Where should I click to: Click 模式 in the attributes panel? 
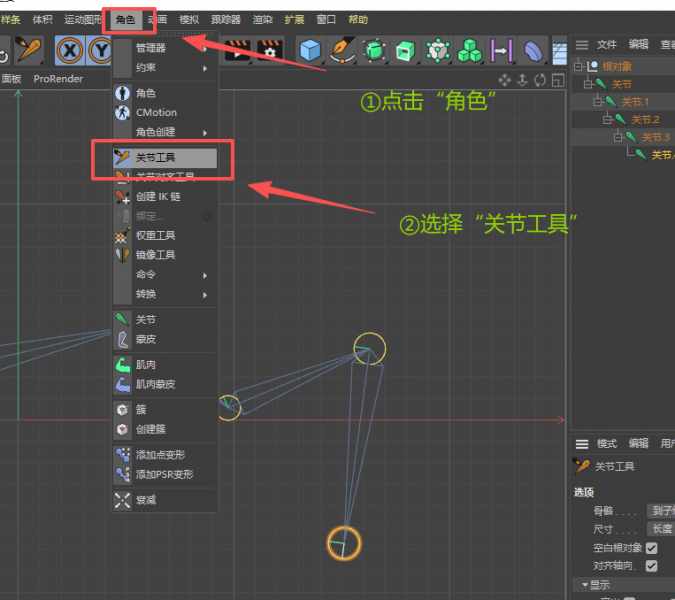607,443
